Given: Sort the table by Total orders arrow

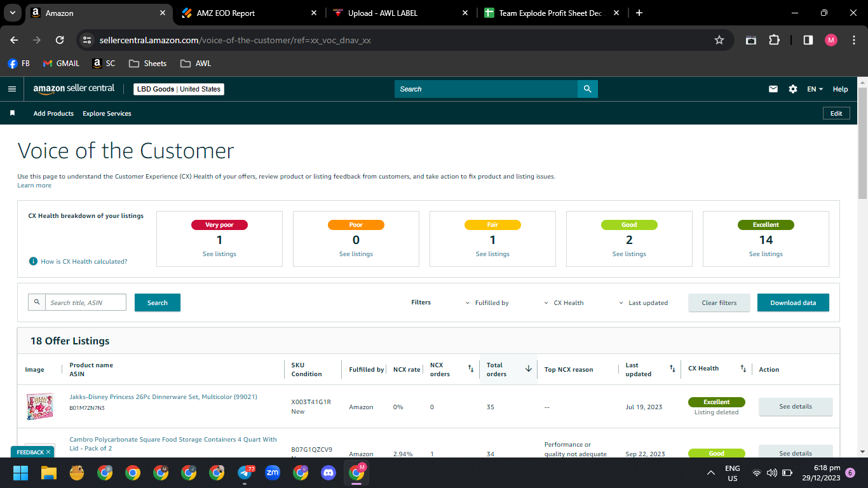Looking at the screenshot, I should click(x=528, y=369).
